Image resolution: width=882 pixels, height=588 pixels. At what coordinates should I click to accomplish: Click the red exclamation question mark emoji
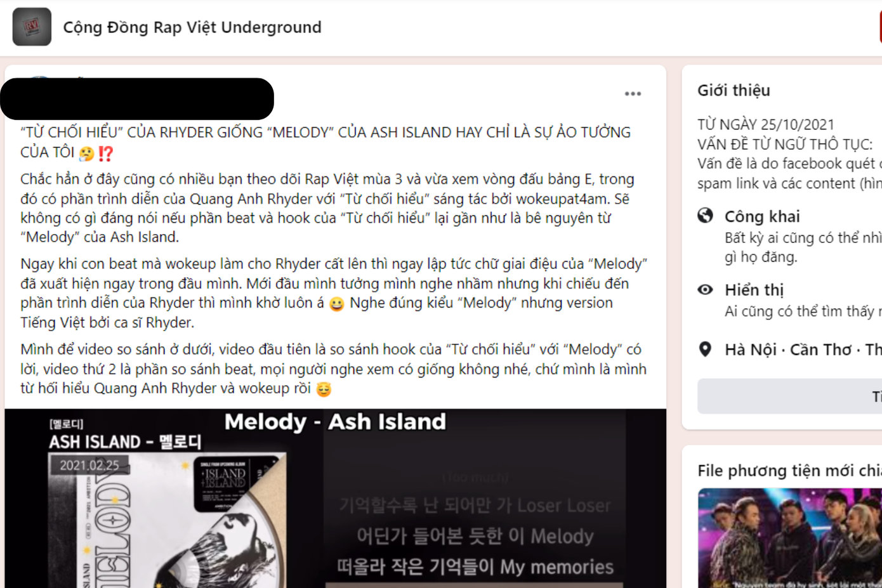pyautogui.click(x=106, y=154)
